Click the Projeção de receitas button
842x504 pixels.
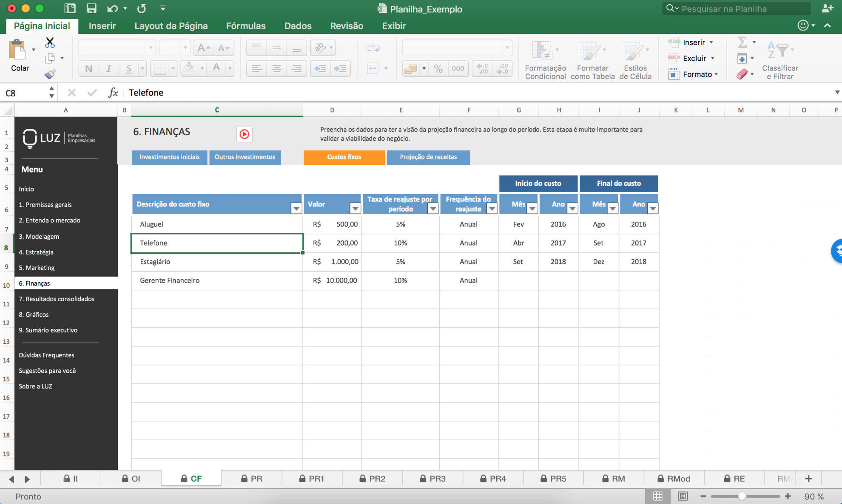pos(428,157)
